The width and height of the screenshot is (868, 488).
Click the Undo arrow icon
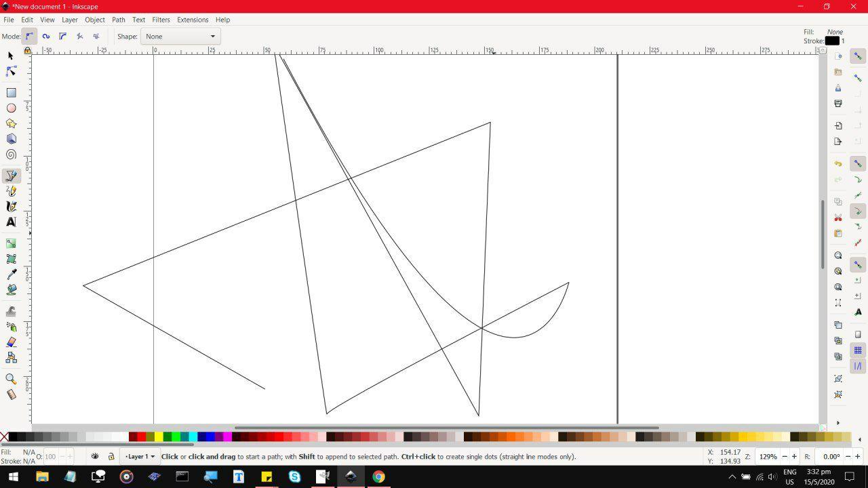point(838,163)
